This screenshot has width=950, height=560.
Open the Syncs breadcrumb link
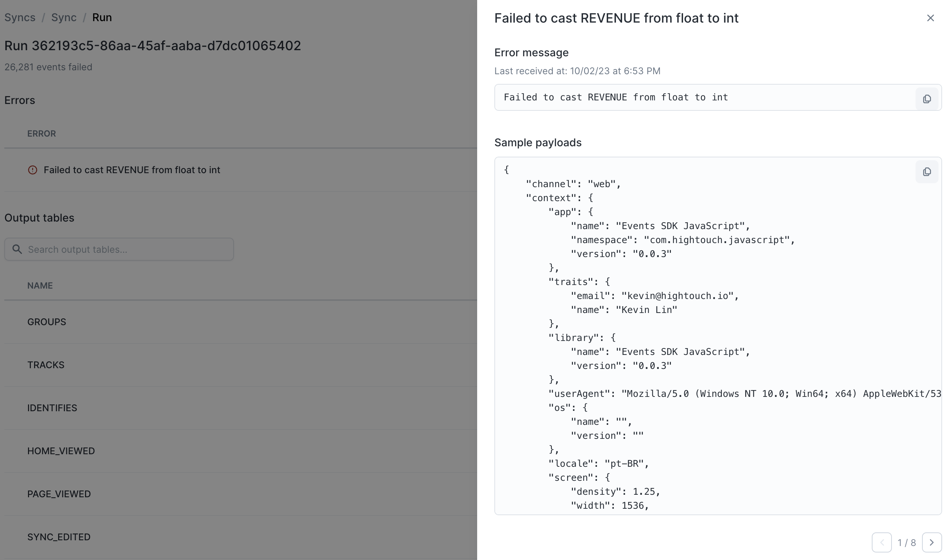click(x=20, y=18)
